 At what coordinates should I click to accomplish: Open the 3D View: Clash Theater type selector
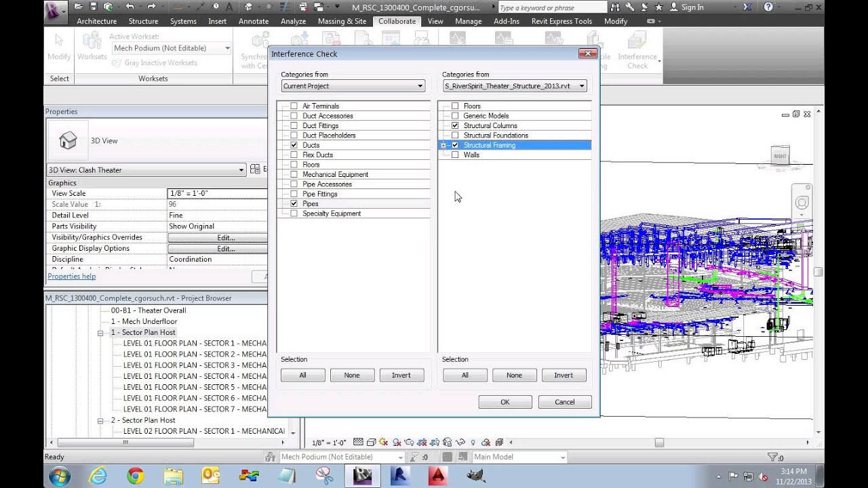[x=146, y=169]
